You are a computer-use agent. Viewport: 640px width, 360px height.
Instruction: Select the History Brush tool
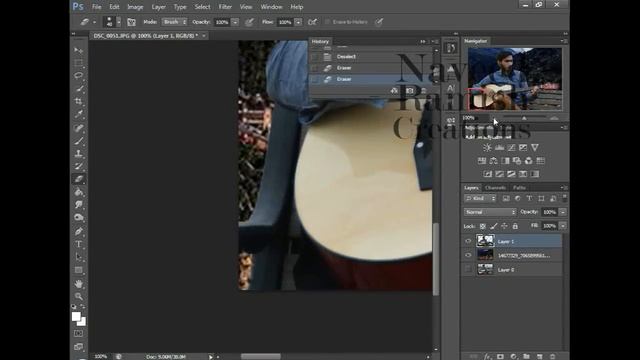click(78, 166)
